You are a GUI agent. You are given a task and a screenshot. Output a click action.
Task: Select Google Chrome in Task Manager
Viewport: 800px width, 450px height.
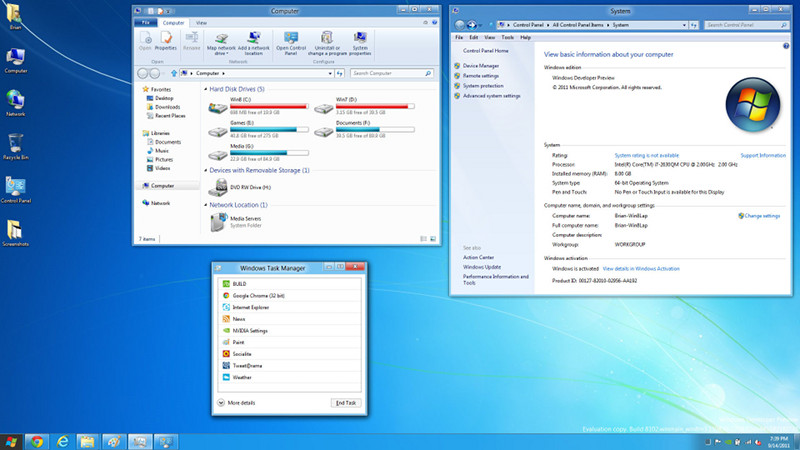(x=289, y=295)
